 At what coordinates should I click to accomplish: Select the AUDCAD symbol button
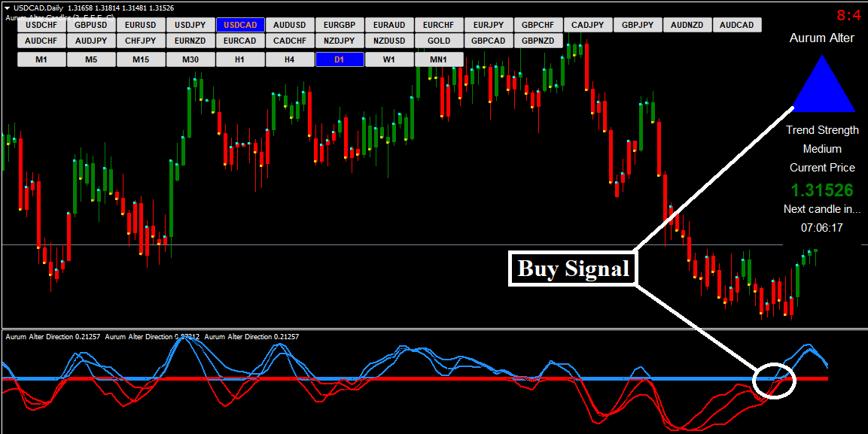[737, 25]
